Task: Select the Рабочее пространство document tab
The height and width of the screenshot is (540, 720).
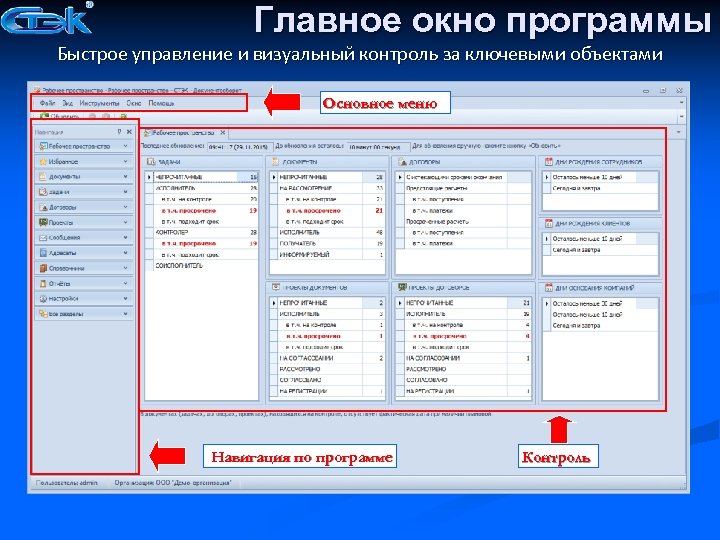Action: [x=183, y=133]
